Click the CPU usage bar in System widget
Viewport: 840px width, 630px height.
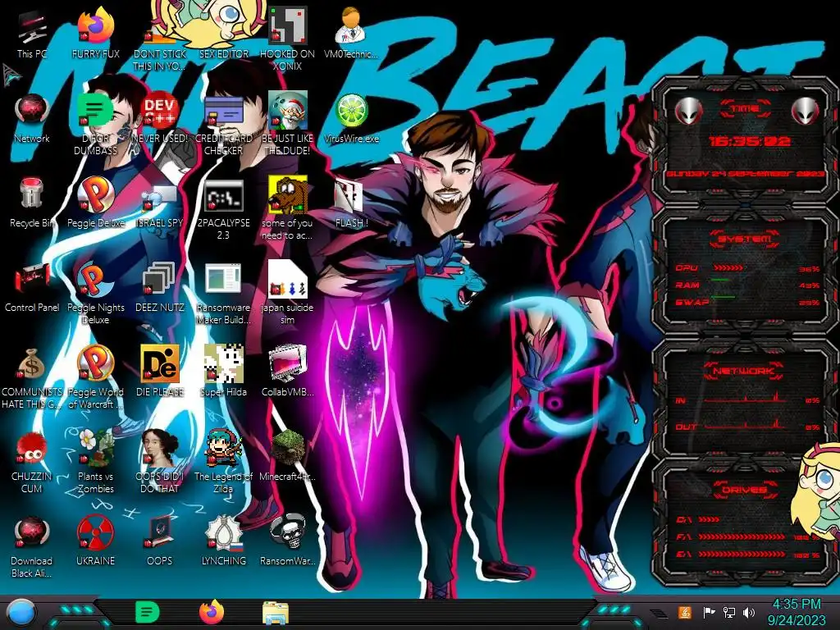pyautogui.click(x=728, y=267)
